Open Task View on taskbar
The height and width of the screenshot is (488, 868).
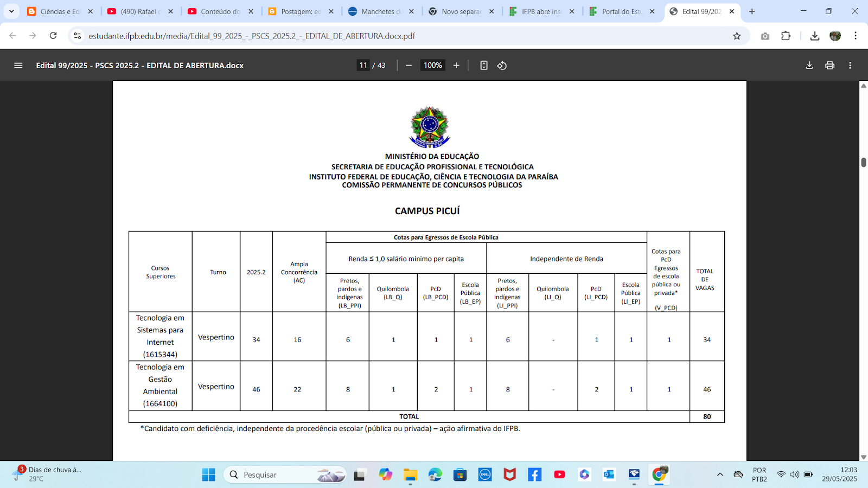pos(360,475)
